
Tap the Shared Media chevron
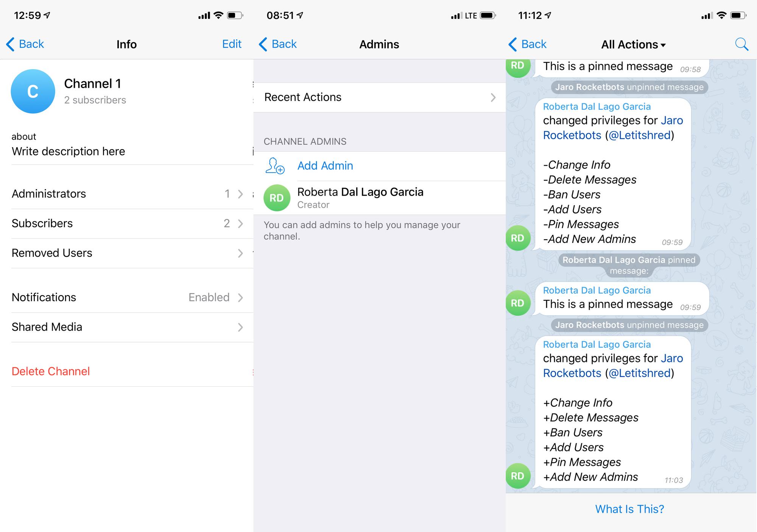pos(241,328)
